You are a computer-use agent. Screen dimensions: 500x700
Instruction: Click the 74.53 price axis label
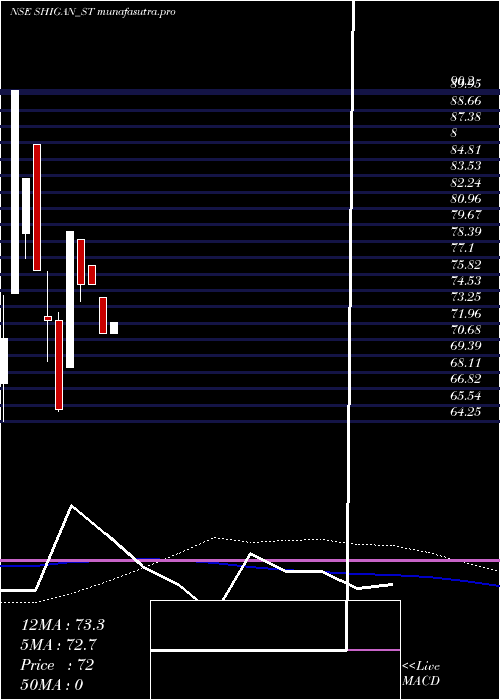click(x=466, y=281)
